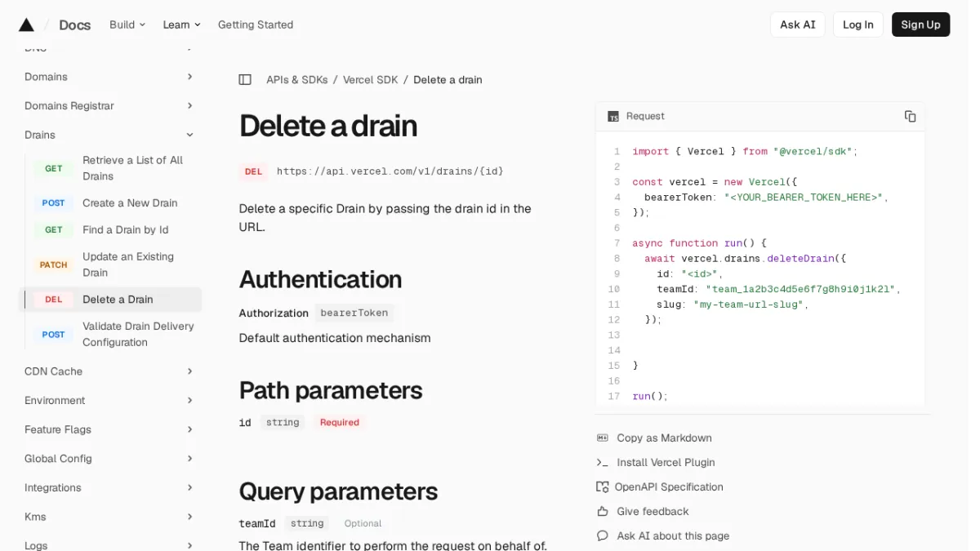
Task: Open the OpenAPI Specification link
Action: (669, 487)
